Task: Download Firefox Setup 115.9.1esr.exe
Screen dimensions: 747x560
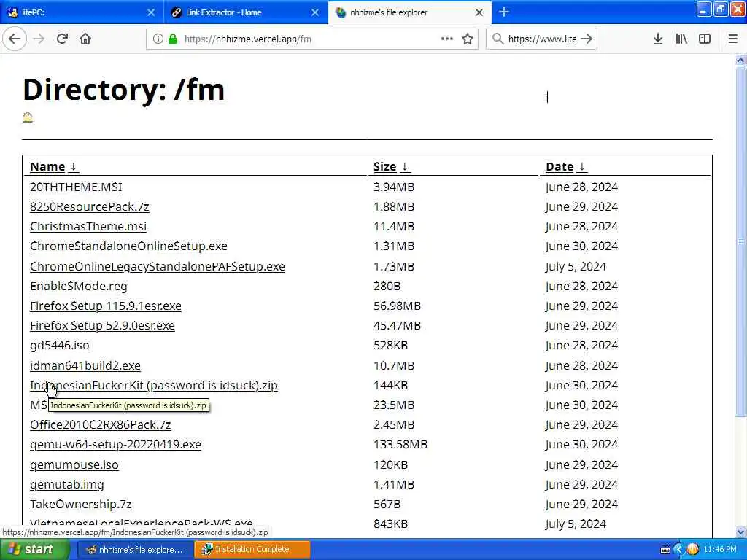Action: 105,306
